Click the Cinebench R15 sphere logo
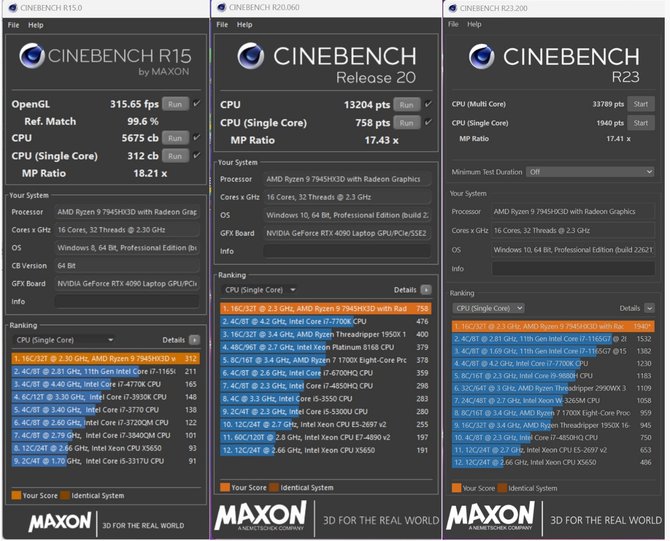Screen dimensions: 670x541 coord(32,56)
